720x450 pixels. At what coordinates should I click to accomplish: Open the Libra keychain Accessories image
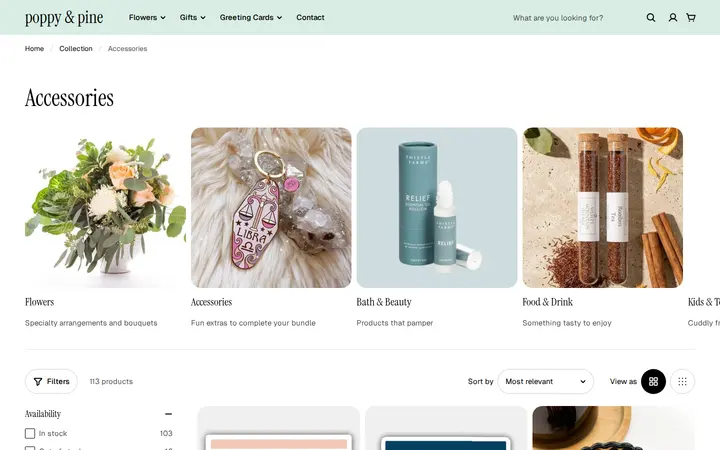pyautogui.click(x=271, y=208)
